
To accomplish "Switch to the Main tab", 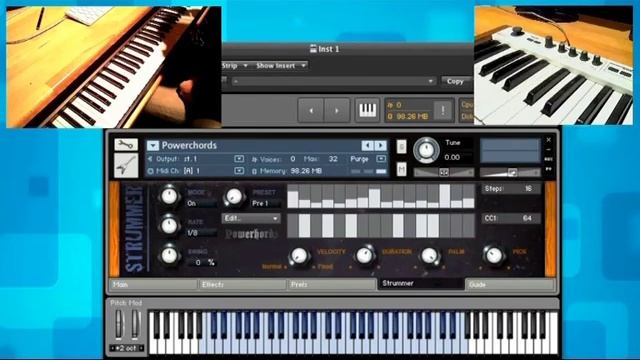I will [x=153, y=284].
